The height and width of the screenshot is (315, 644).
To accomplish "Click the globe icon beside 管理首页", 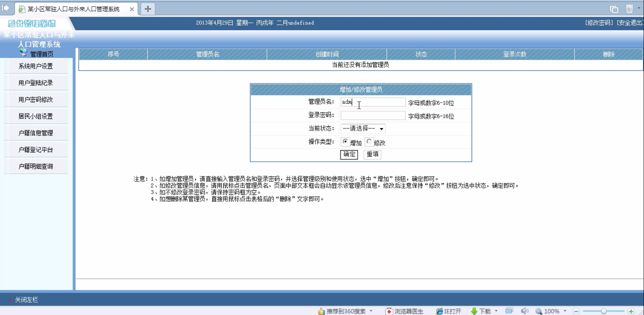I will pyautogui.click(x=24, y=52).
